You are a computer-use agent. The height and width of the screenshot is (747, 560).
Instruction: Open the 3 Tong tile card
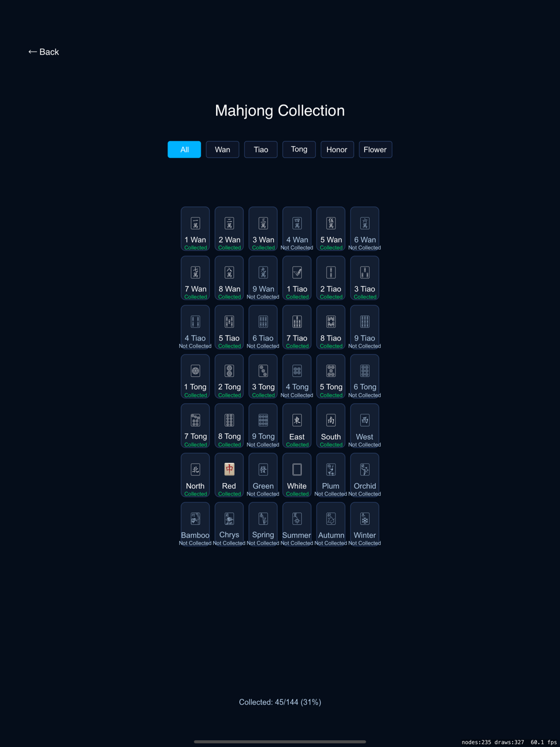tap(263, 377)
